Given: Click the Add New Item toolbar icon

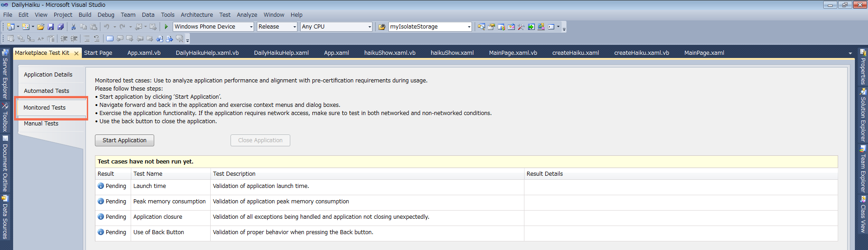Looking at the screenshot, I should coord(26,27).
